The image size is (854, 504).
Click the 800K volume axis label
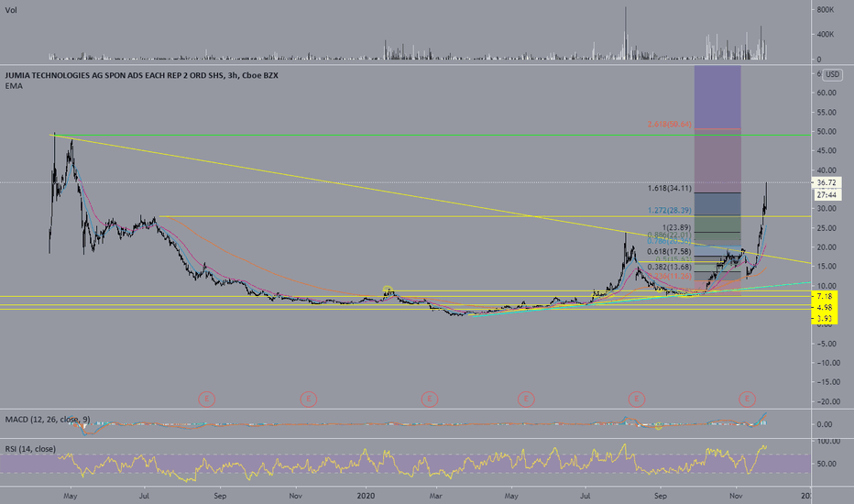pos(826,10)
